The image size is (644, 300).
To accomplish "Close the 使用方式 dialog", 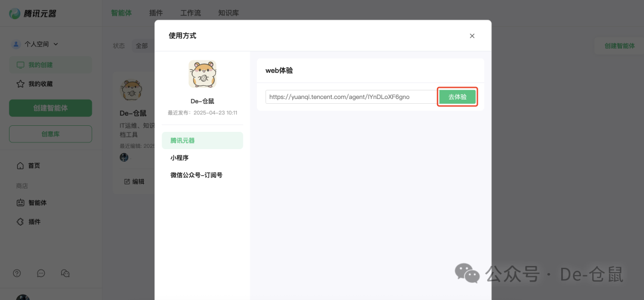I will click(472, 36).
